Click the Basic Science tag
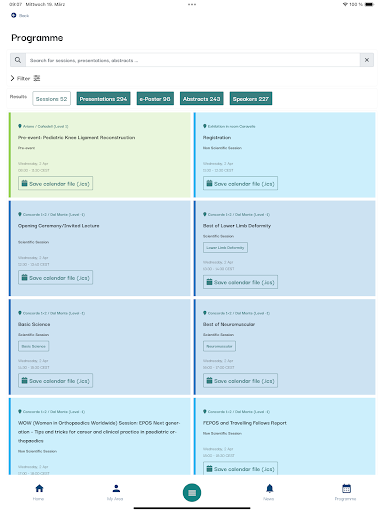 33,346
